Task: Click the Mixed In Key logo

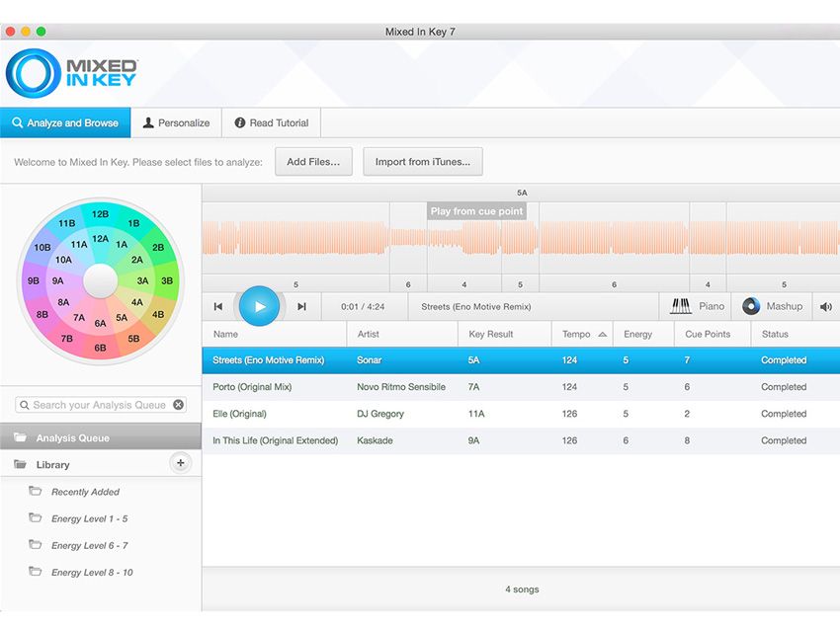Action: [x=71, y=71]
